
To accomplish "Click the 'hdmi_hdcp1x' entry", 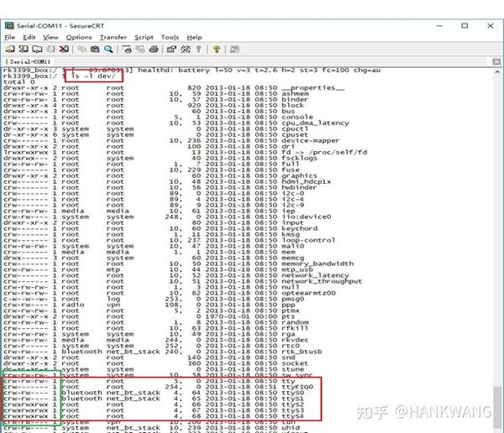I will point(307,181).
